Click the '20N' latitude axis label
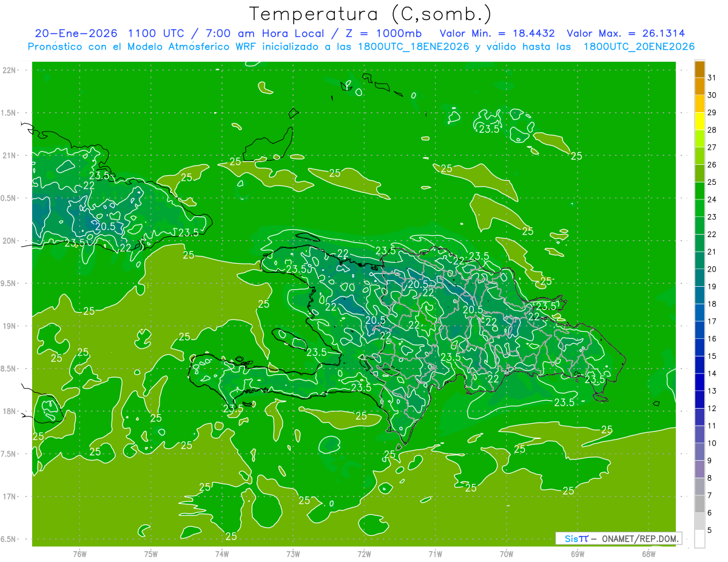This screenshot has width=728, height=562. point(10,241)
